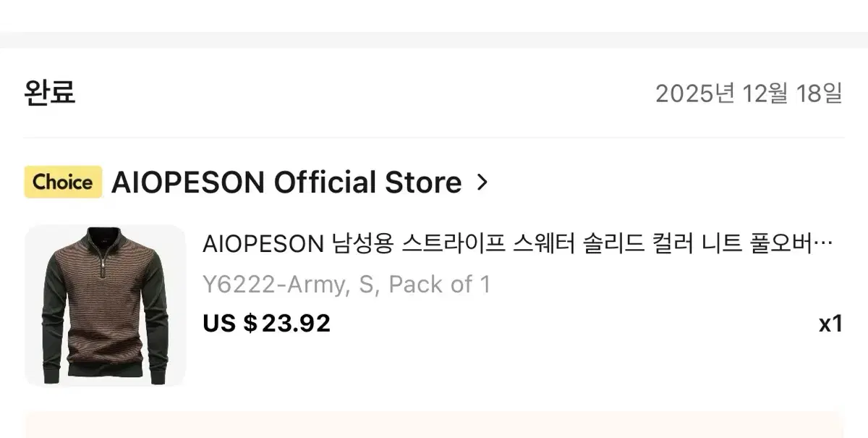Open AIOPESON Official Store page
Image resolution: width=868 pixels, height=438 pixels.
[286, 182]
